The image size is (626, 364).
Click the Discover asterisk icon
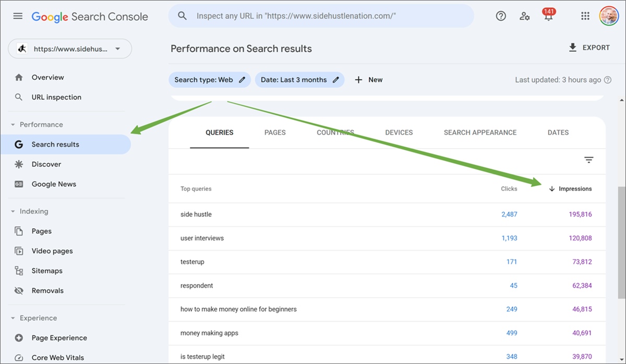click(x=19, y=164)
